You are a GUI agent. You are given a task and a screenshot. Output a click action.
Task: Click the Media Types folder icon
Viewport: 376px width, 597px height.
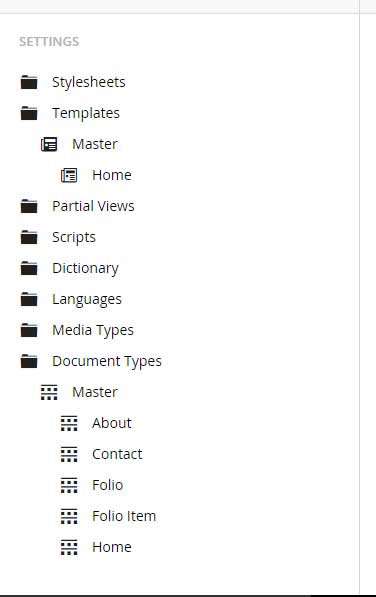pyautogui.click(x=29, y=330)
